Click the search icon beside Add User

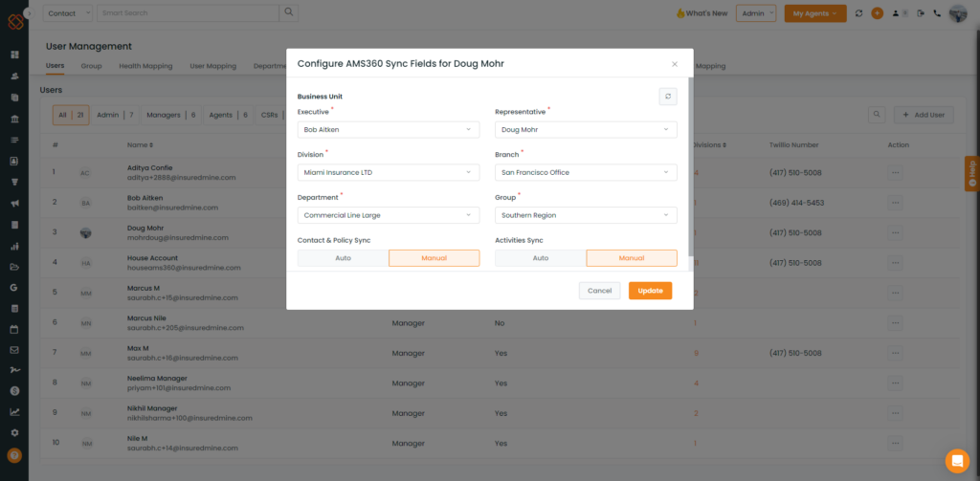tap(877, 115)
